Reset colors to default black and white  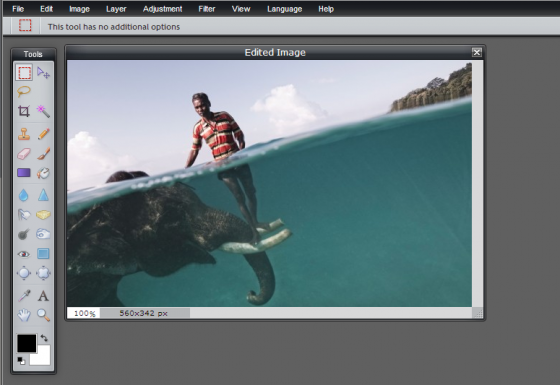tap(21, 361)
